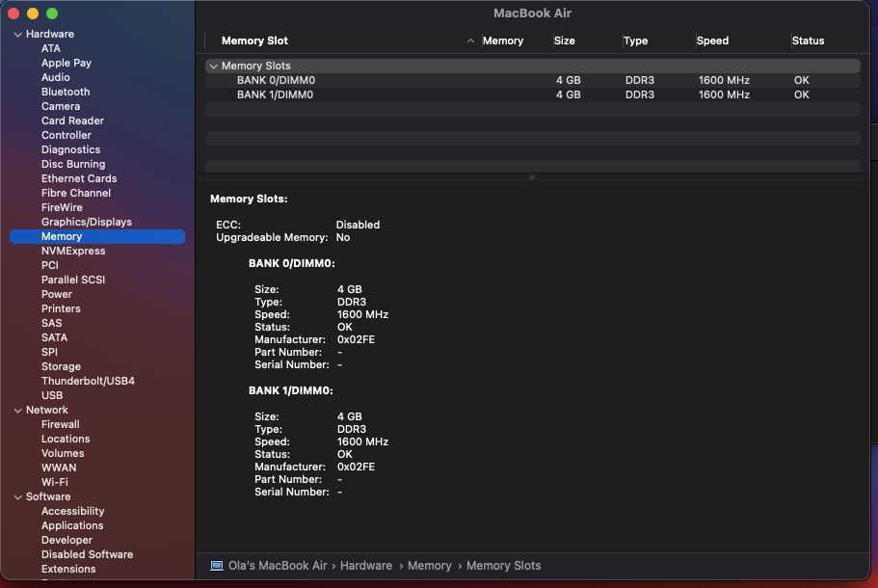Open the Card Reader entry

[x=73, y=120]
